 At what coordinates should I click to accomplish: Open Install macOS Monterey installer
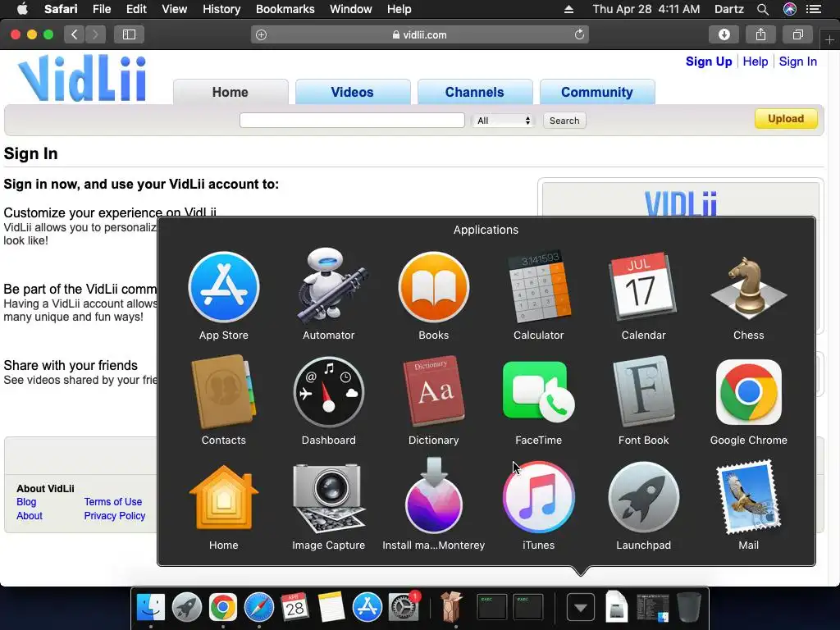433,496
